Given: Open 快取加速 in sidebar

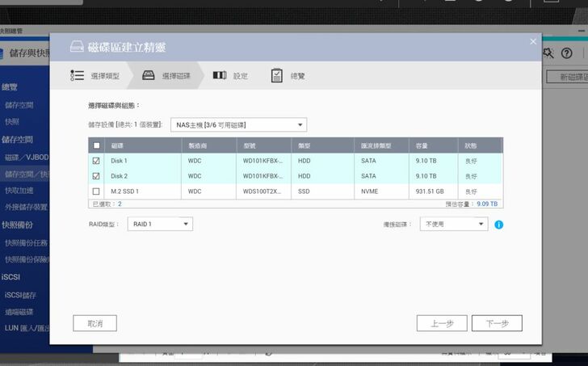Looking at the screenshot, I should [x=19, y=191].
